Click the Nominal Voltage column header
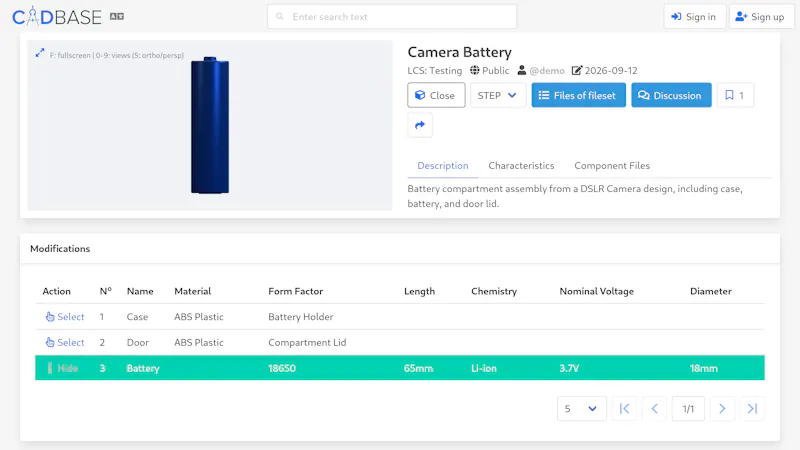The width and height of the screenshot is (800, 450). (x=596, y=291)
